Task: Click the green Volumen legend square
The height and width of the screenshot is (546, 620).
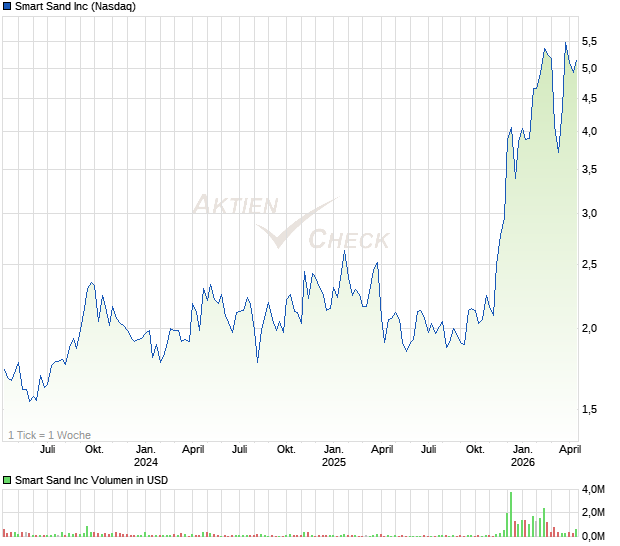Action: [7, 480]
